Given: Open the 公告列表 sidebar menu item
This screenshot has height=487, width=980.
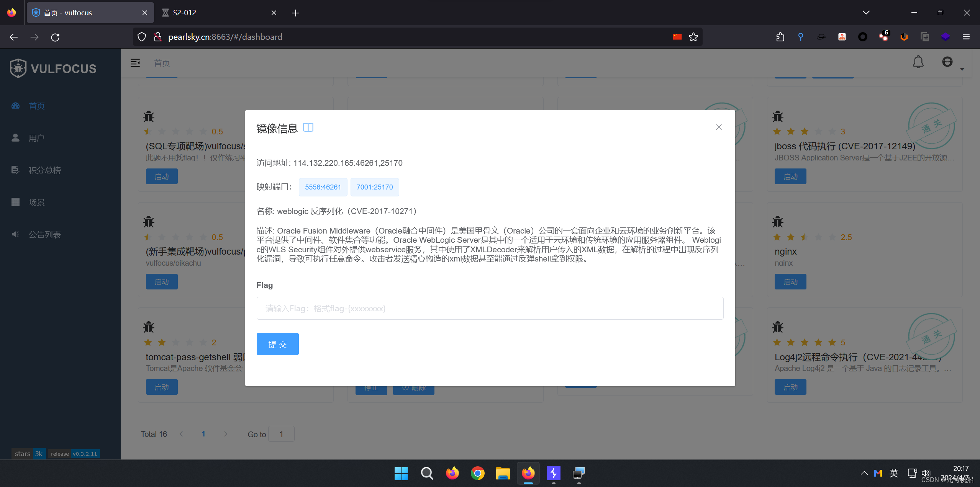Looking at the screenshot, I should tap(44, 235).
